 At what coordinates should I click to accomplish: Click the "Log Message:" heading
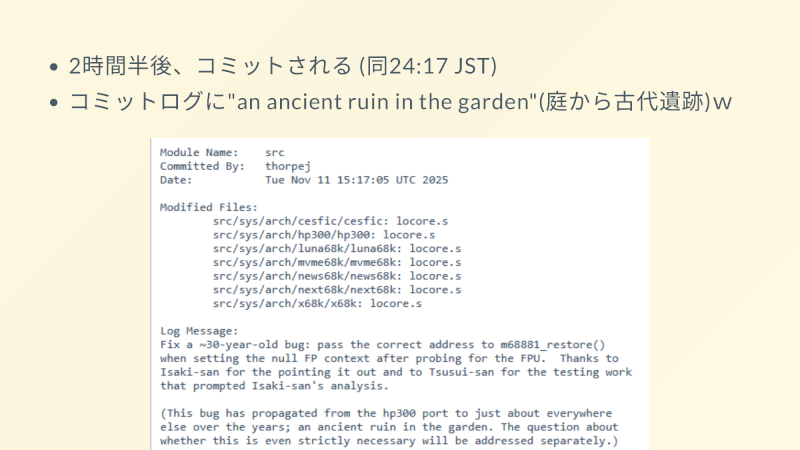pyautogui.click(x=199, y=330)
